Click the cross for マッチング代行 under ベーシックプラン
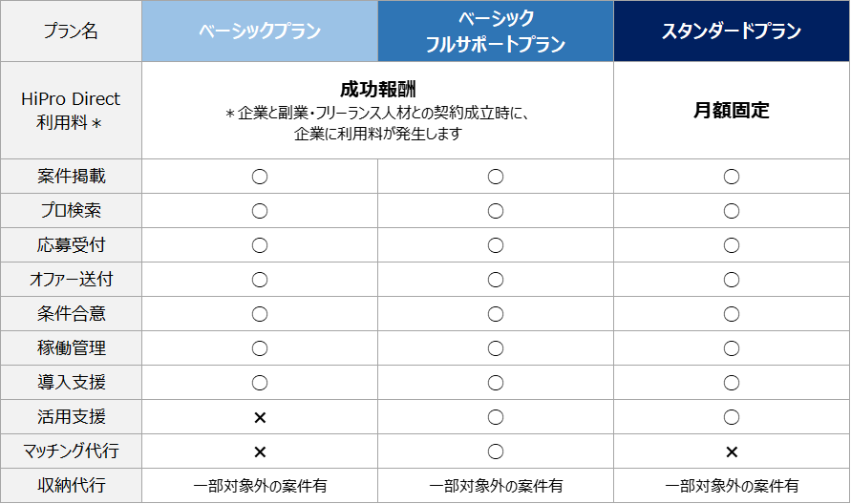Image resolution: width=851 pixels, height=504 pixels. [x=260, y=451]
